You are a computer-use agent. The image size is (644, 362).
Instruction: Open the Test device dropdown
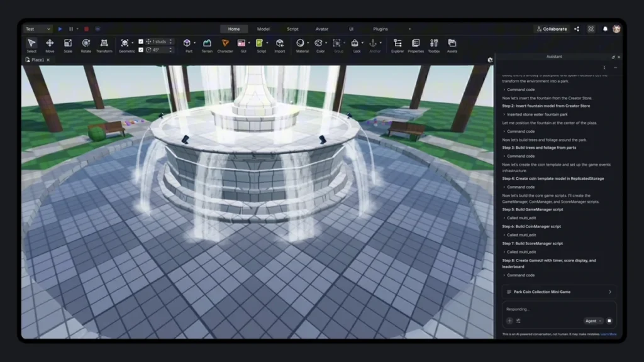coord(38,29)
